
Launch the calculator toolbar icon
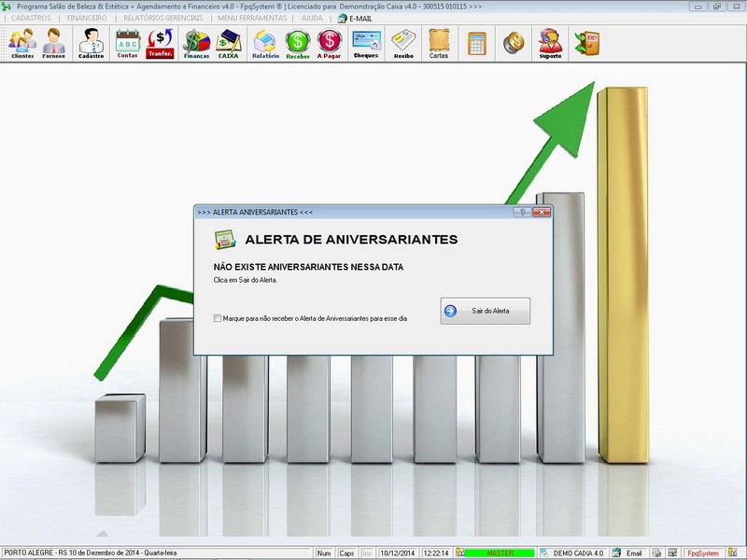(x=477, y=43)
